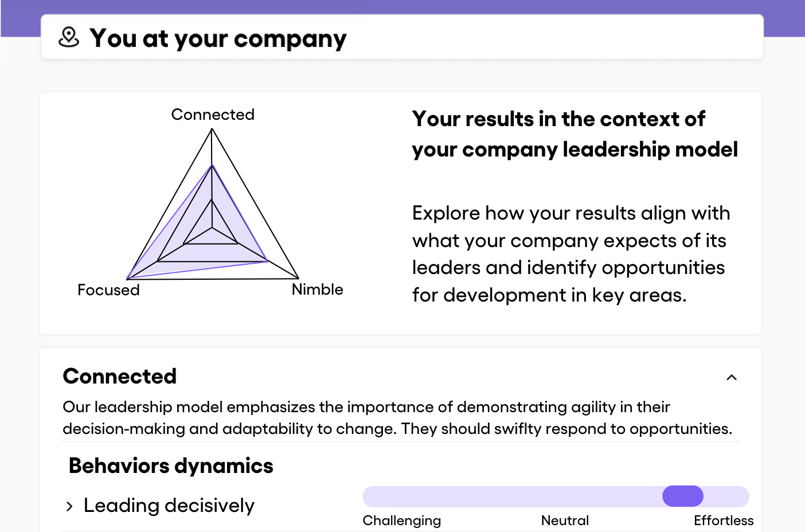Click the Behaviors dynamics heading
The height and width of the screenshot is (532, 805).
(171, 466)
